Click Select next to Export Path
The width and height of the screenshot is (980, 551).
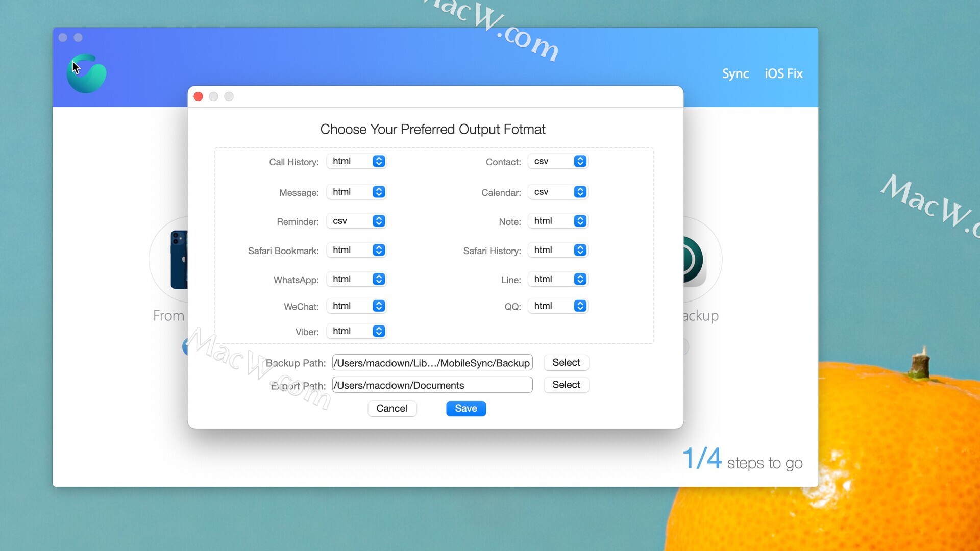[566, 385]
